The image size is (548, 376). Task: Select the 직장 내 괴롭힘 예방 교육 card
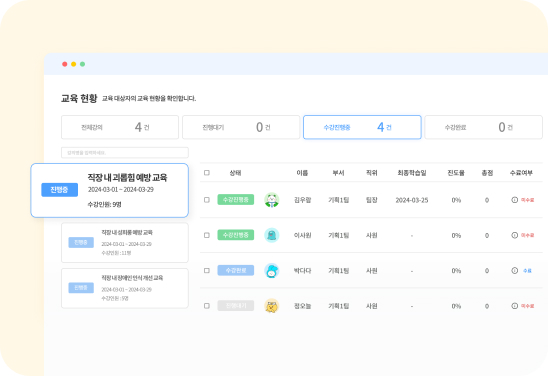pos(110,190)
